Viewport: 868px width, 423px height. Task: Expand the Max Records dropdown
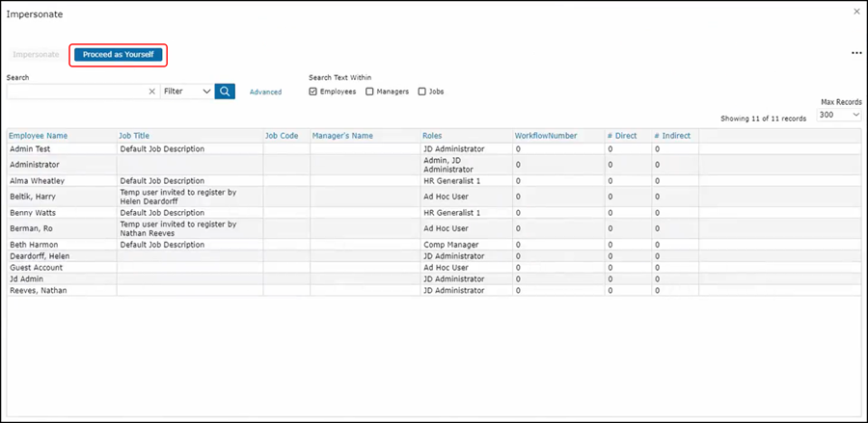coord(839,115)
